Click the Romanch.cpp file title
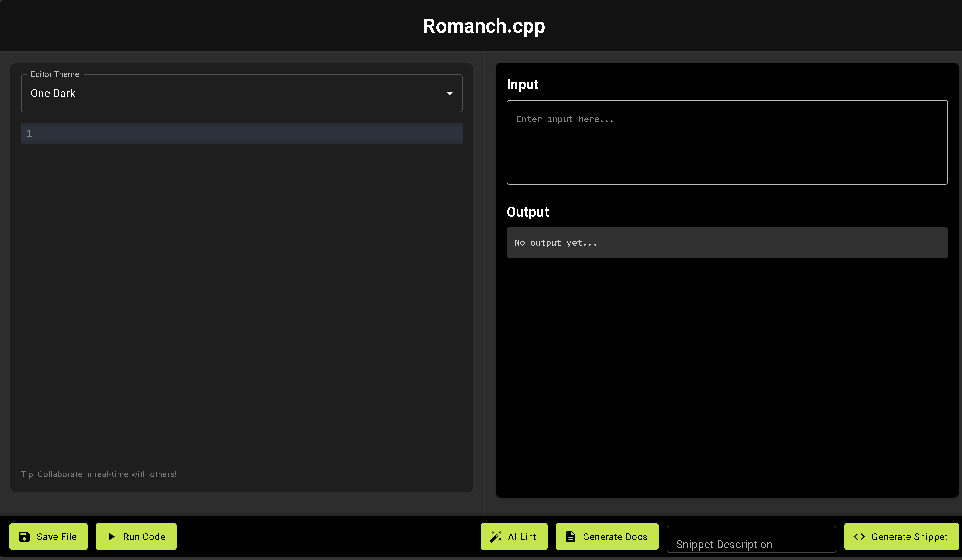The width and height of the screenshot is (962, 560). click(483, 26)
